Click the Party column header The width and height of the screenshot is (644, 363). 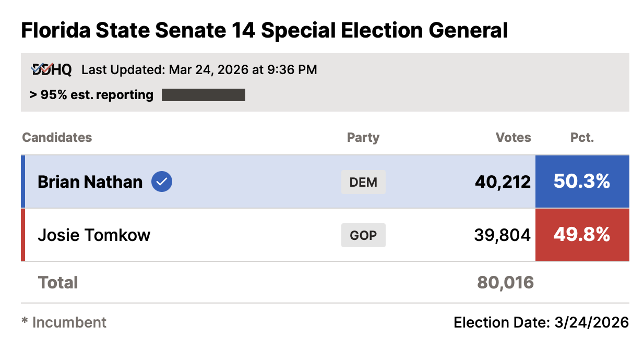(x=363, y=138)
